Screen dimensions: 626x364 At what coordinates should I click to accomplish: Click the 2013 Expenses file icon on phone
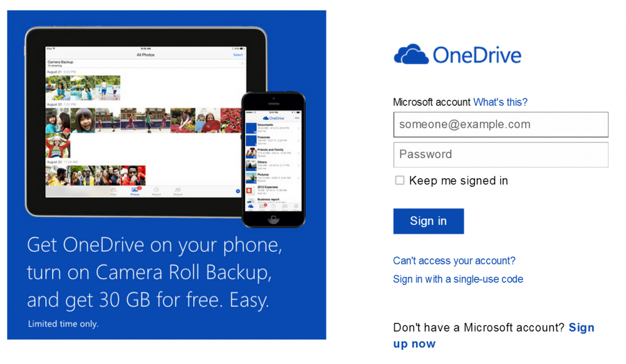tap(249, 191)
